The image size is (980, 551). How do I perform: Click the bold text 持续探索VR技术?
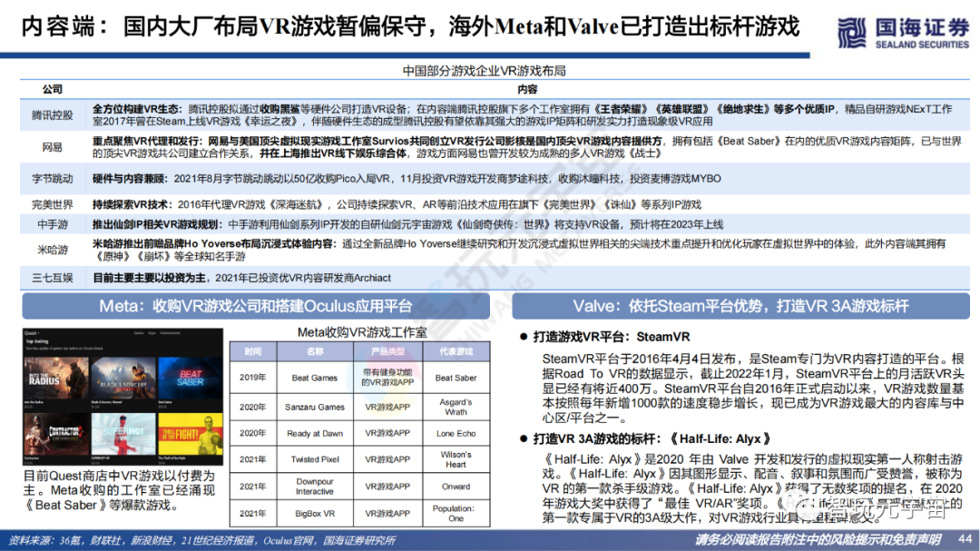(x=132, y=204)
